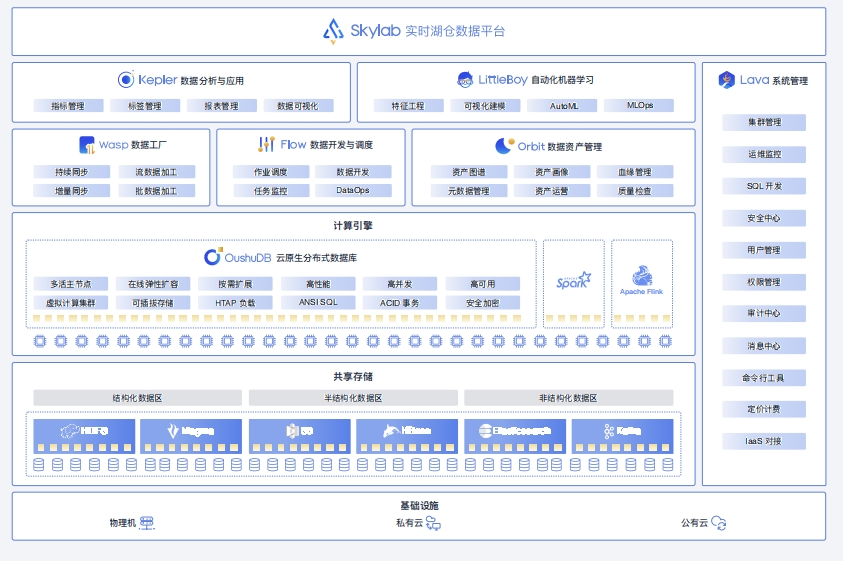Click the 资产画像 box
The image size is (843, 561).
552,172
